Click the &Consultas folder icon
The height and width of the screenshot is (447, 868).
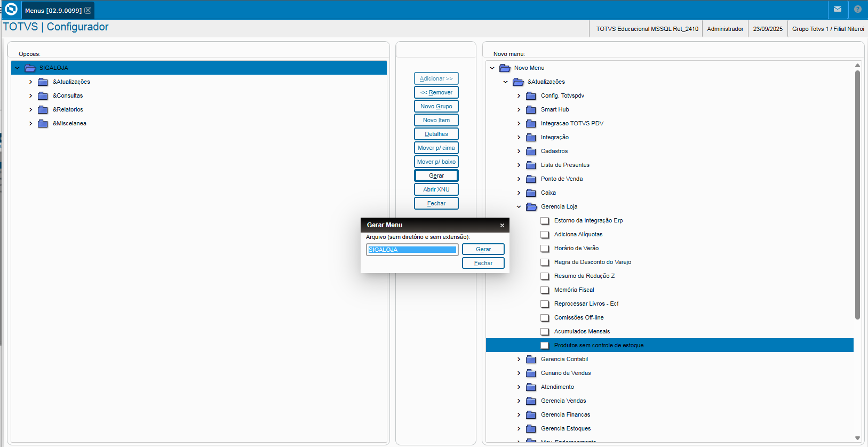tap(43, 96)
